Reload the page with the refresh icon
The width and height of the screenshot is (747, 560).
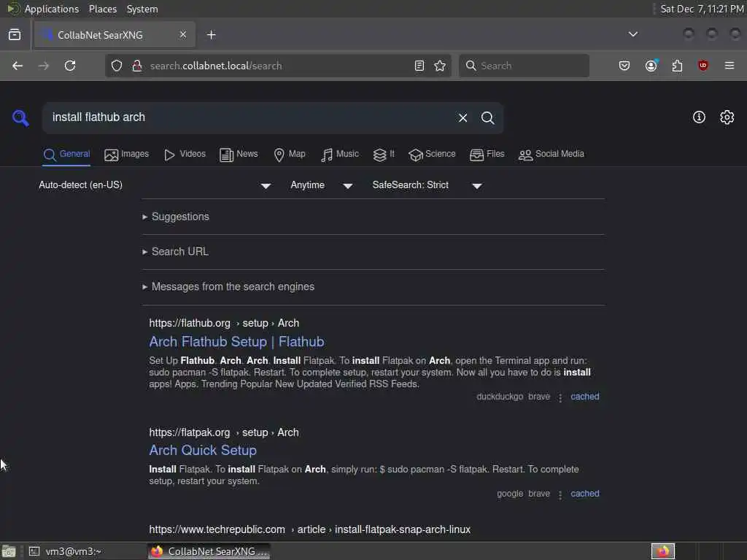tap(70, 66)
